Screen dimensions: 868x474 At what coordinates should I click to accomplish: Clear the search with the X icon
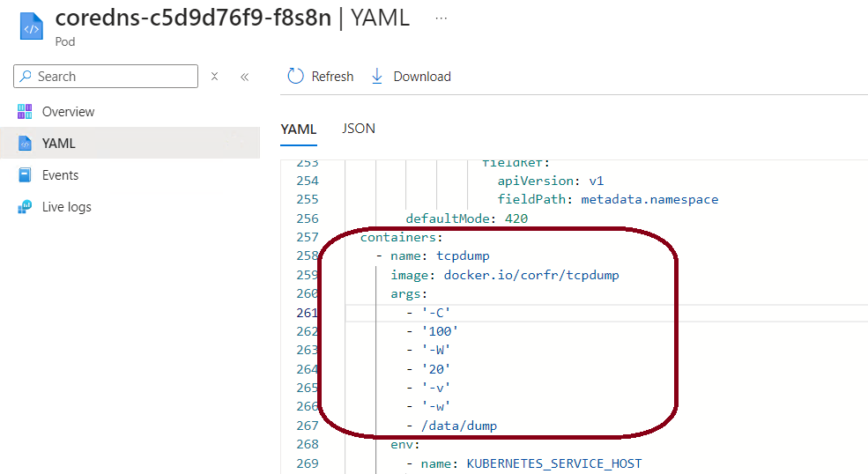point(215,77)
